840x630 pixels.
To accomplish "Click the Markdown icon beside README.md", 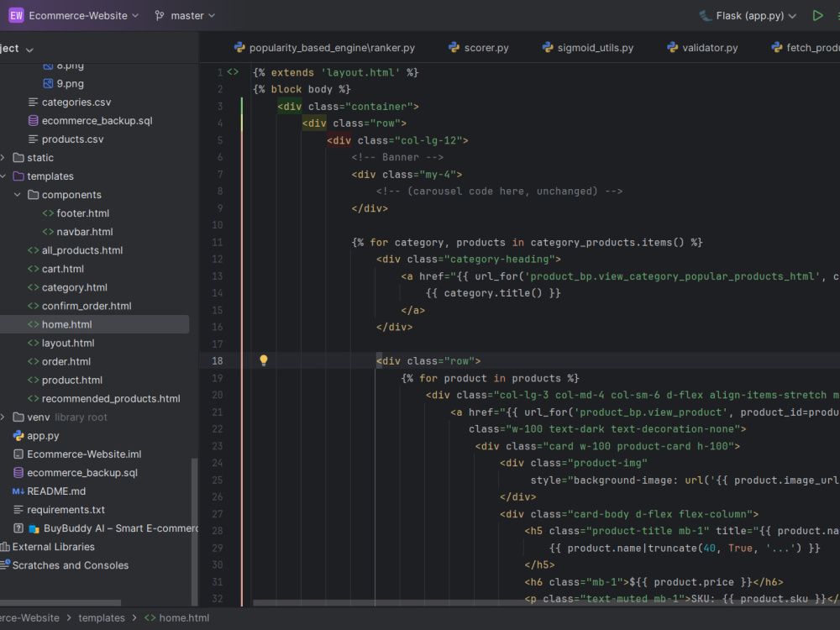I will (x=18, y=491).
